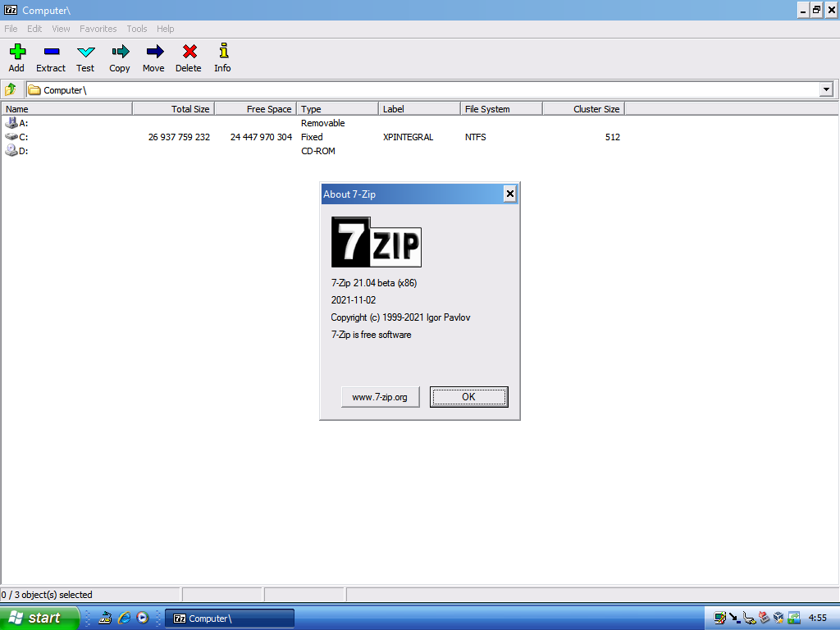Sort by Type column header
The height and width of the screenshot is (630, 840).
[337, 109]
